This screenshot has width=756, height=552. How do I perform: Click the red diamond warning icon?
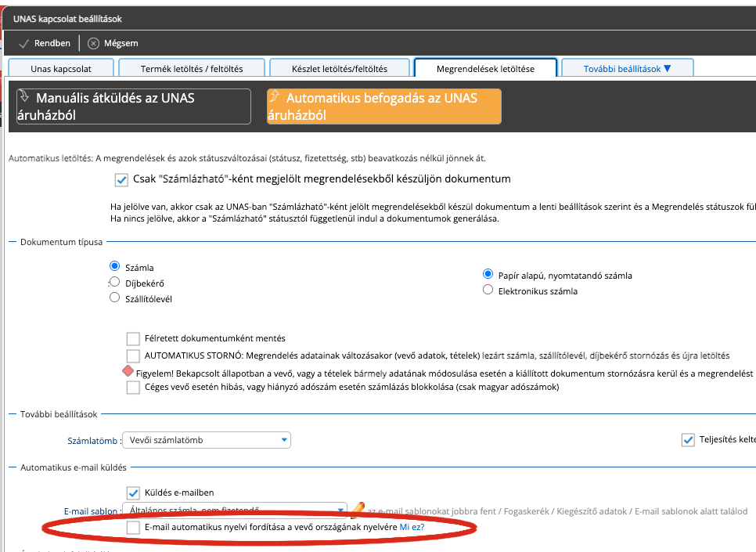[x=128, y=371]
